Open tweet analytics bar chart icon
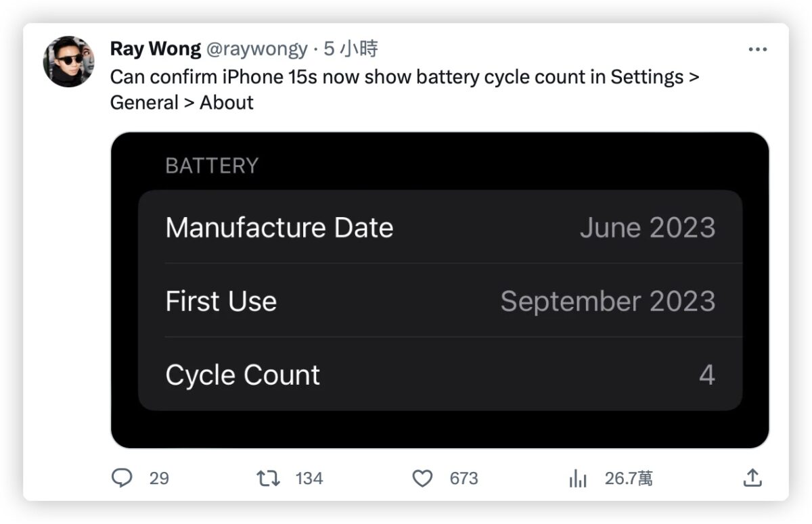The image size is (812, 524). (578, 479)
